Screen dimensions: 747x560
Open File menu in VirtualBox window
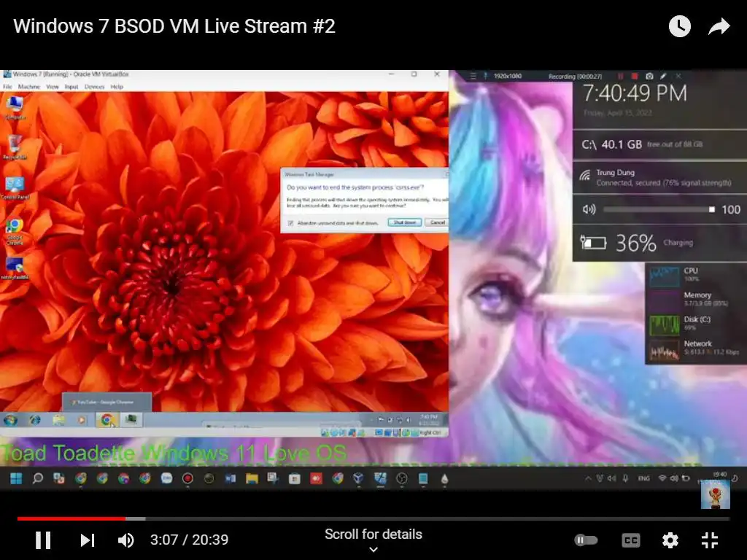7,87
